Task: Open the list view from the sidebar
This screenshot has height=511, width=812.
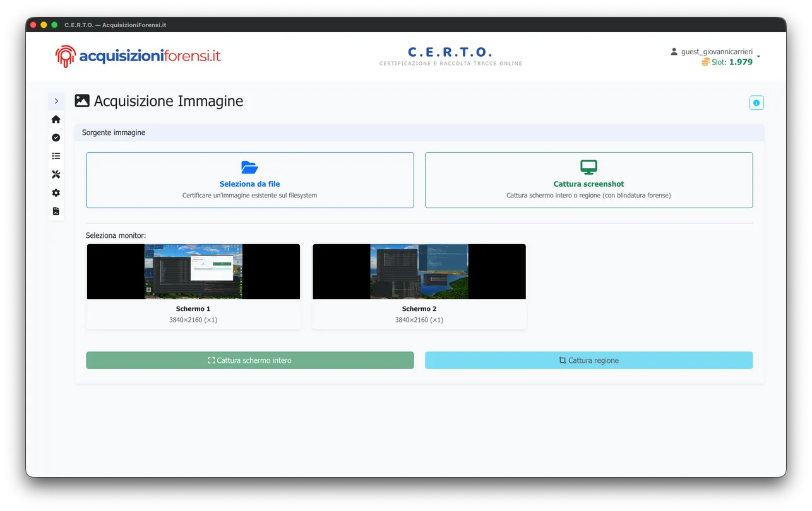Action: coord(56,155)
